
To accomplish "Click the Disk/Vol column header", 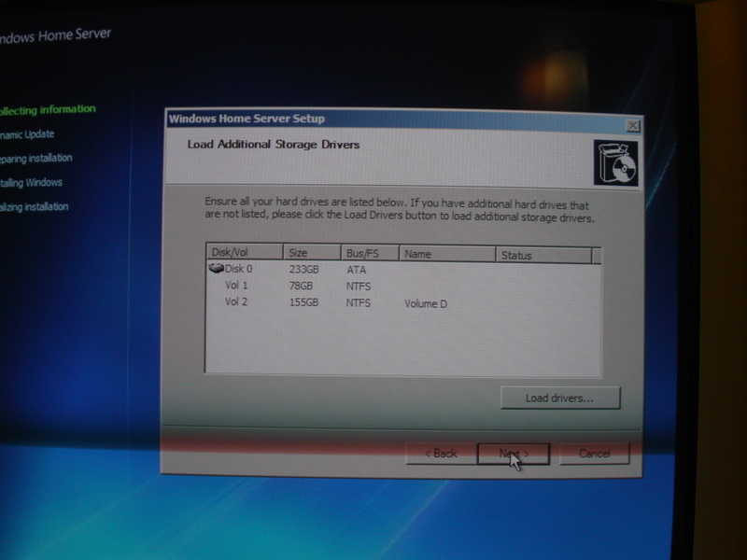I will coord(245,252).
